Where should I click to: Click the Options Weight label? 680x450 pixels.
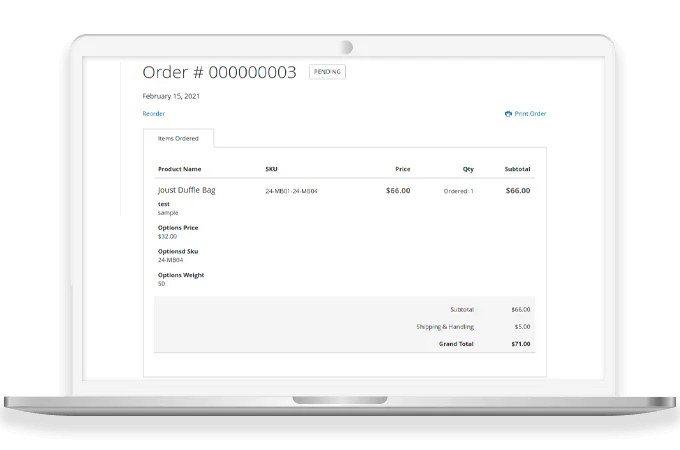pyautogui.click(x=181, y=275)
